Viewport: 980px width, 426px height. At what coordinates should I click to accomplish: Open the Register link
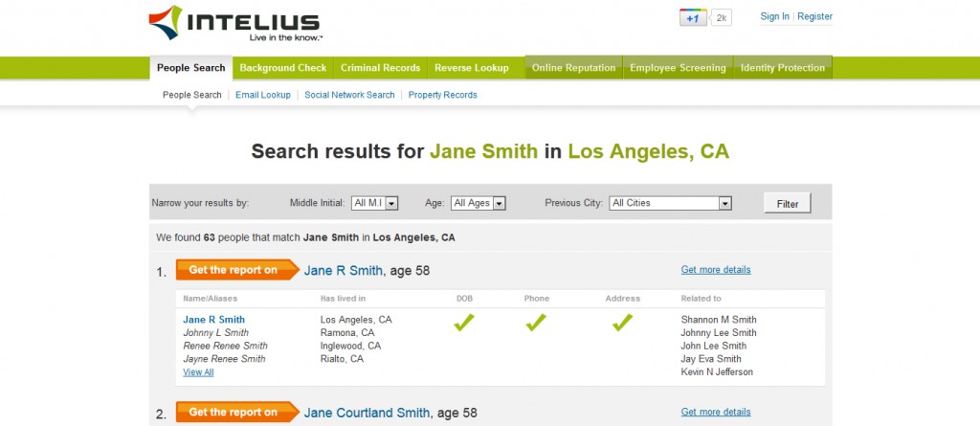tap(815, 16)
